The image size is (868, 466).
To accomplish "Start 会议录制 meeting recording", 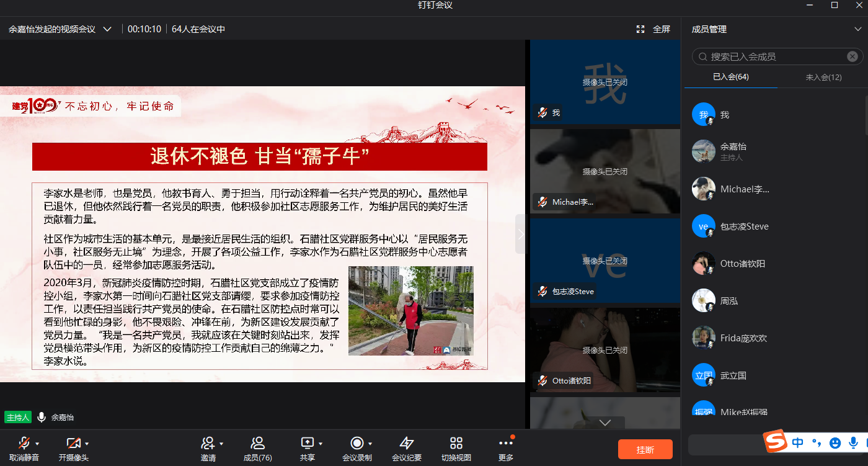I will [x=356, y=443].
